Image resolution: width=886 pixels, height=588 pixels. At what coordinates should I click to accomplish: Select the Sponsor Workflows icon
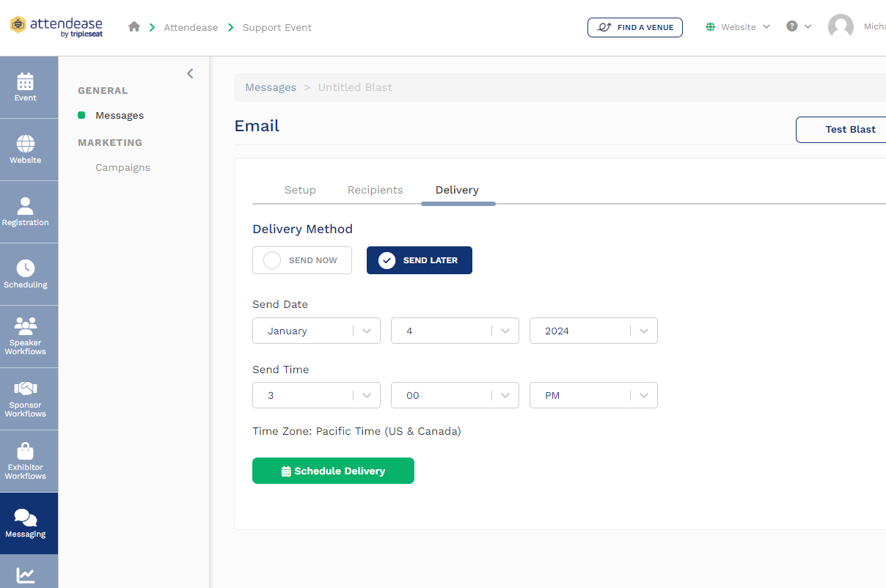(x=25, y=398)
